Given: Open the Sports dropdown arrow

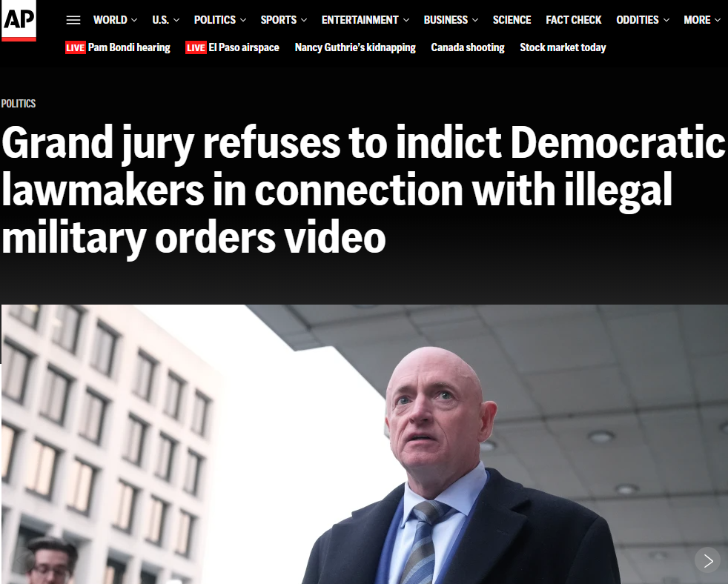Looking at the screenshot, I should pos(304,20).
